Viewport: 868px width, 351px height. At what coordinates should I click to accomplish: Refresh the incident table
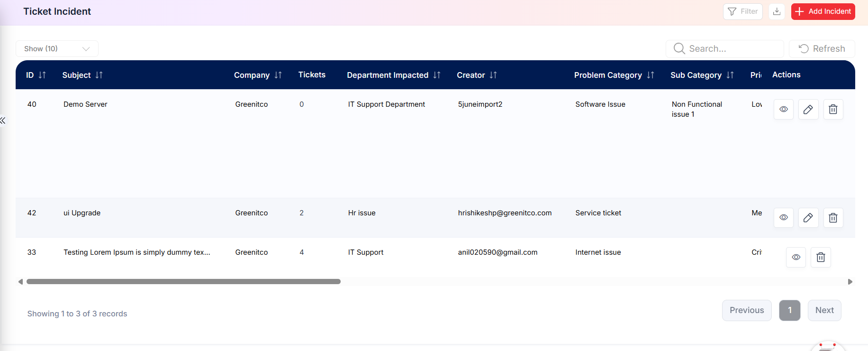822,49
